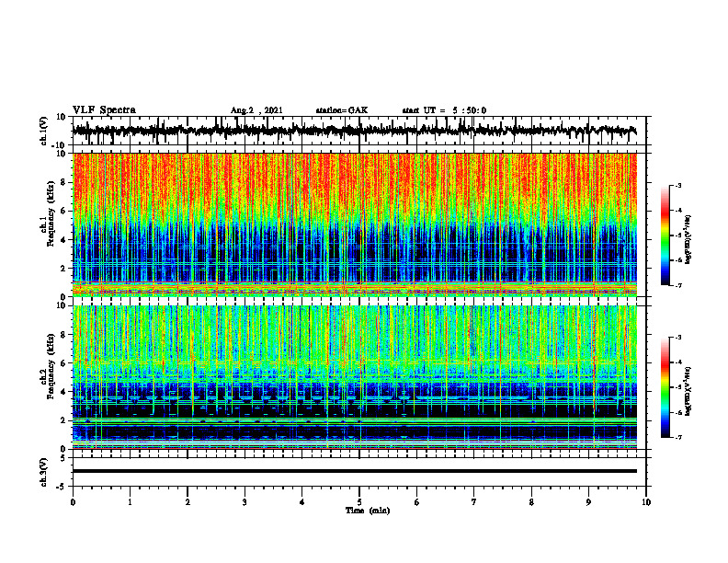The height and width of the screenshot is (563, 728).
Task: Click the "6" kHz tick on ch.1 frequency axis
Action: 63,211
